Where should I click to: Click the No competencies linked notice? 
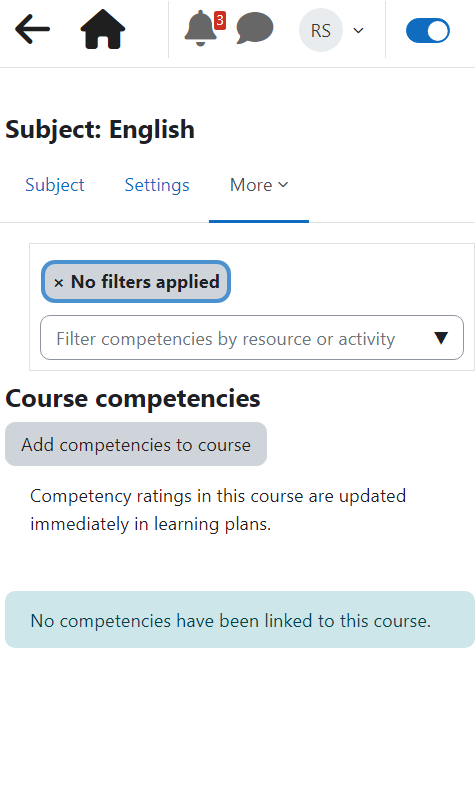[x=240, y=620]
